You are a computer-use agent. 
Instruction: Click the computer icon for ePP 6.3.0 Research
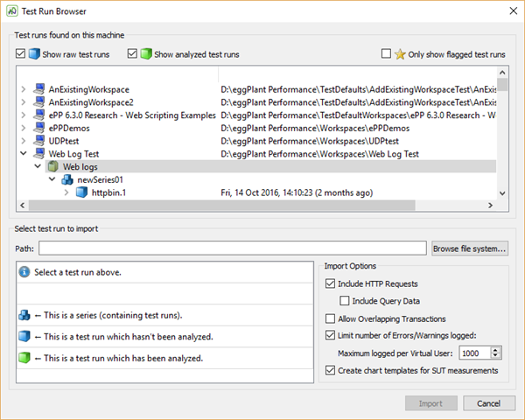pyautogui.click(x=38, y=115)
